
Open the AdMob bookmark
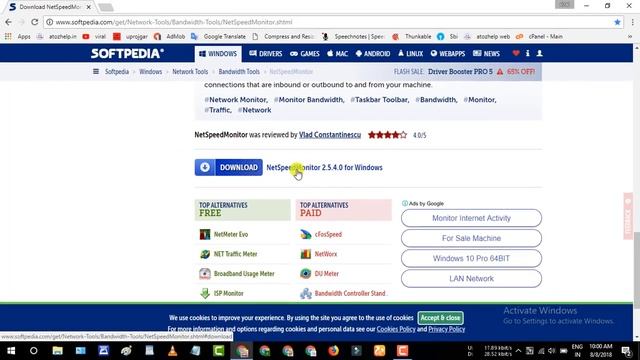point(169,36)
